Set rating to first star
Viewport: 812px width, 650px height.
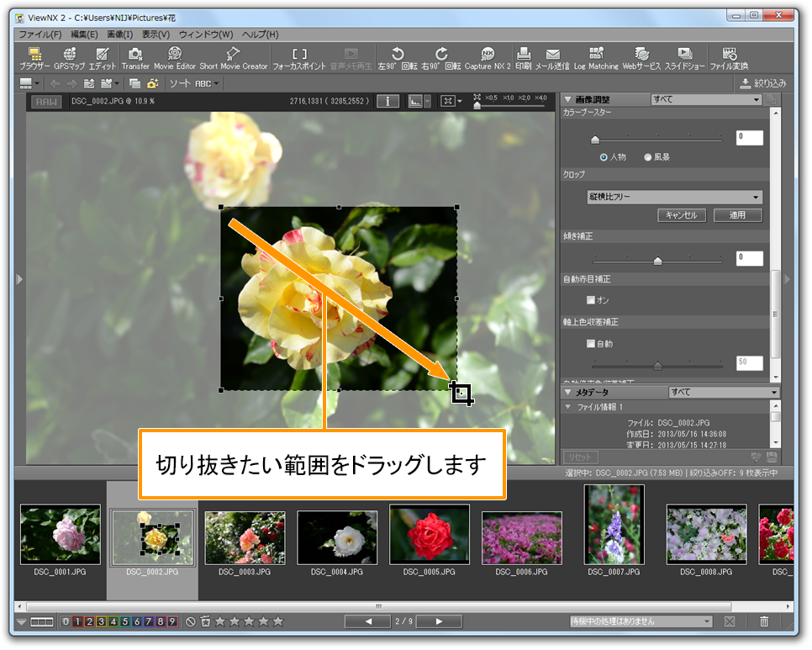tap(220, 621)
